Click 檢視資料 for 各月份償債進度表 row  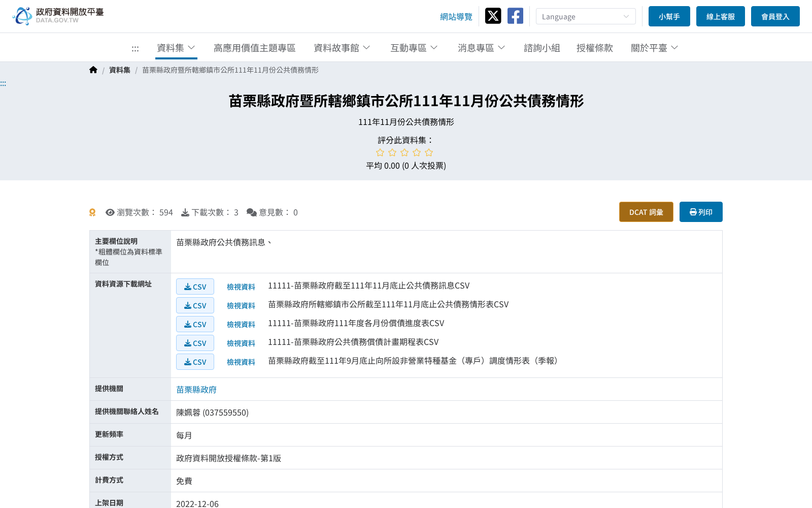pos(241,325)
